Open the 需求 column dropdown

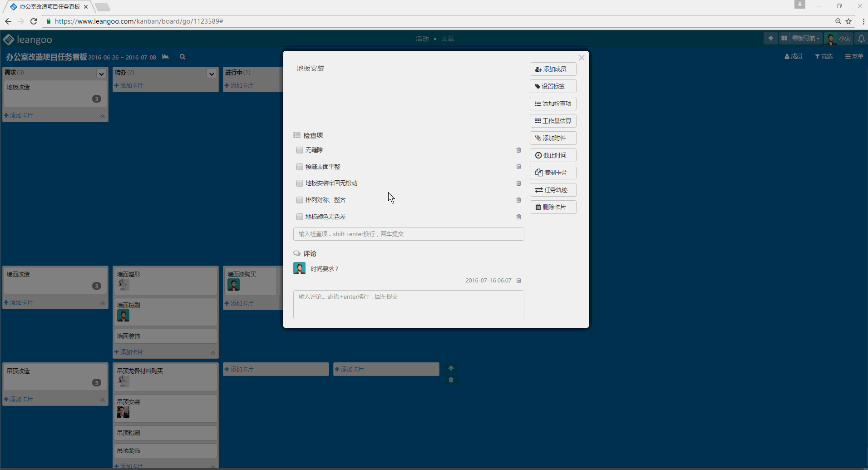click(101, 74)
